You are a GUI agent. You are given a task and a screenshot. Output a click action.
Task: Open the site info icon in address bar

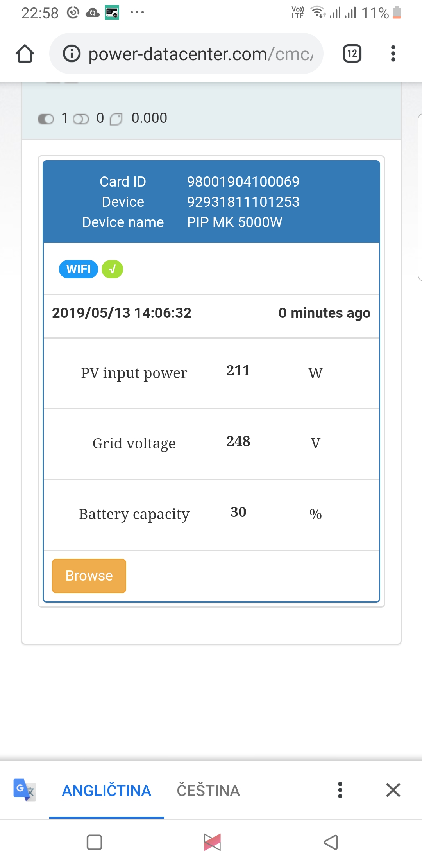[x=72, y=54]
